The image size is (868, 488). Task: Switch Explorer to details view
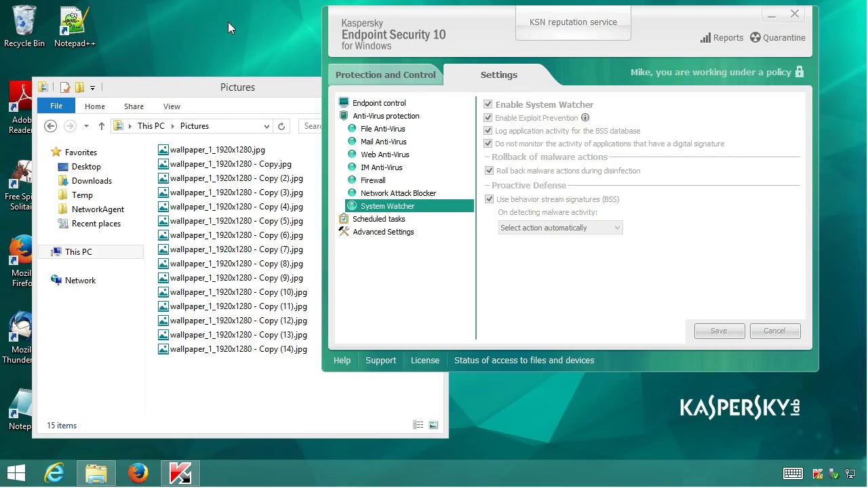[x=418, y=425]
